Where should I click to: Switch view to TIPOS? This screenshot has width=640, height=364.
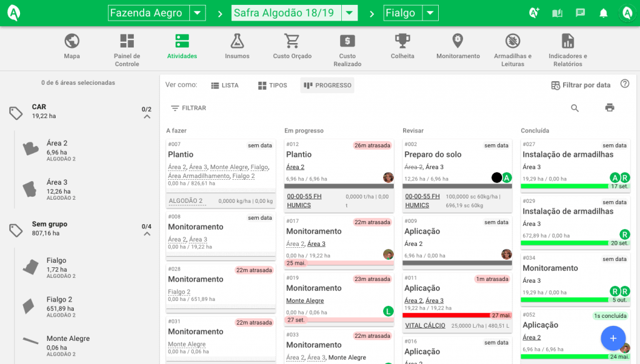click(x=272, y=85)
